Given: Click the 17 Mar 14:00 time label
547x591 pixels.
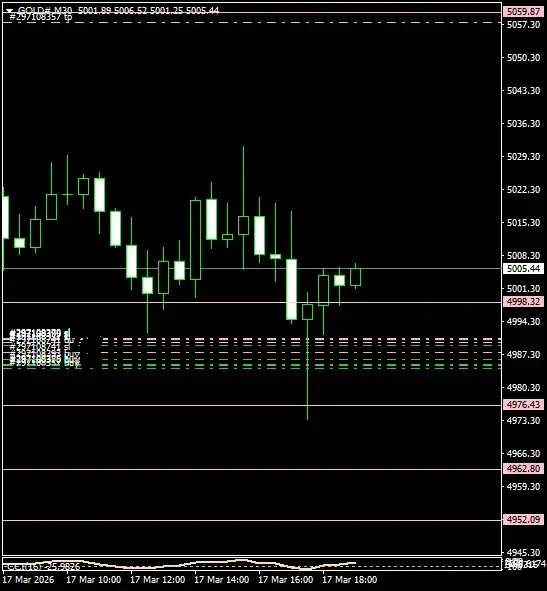Looking at the screenshot, I should pos(222,579).
